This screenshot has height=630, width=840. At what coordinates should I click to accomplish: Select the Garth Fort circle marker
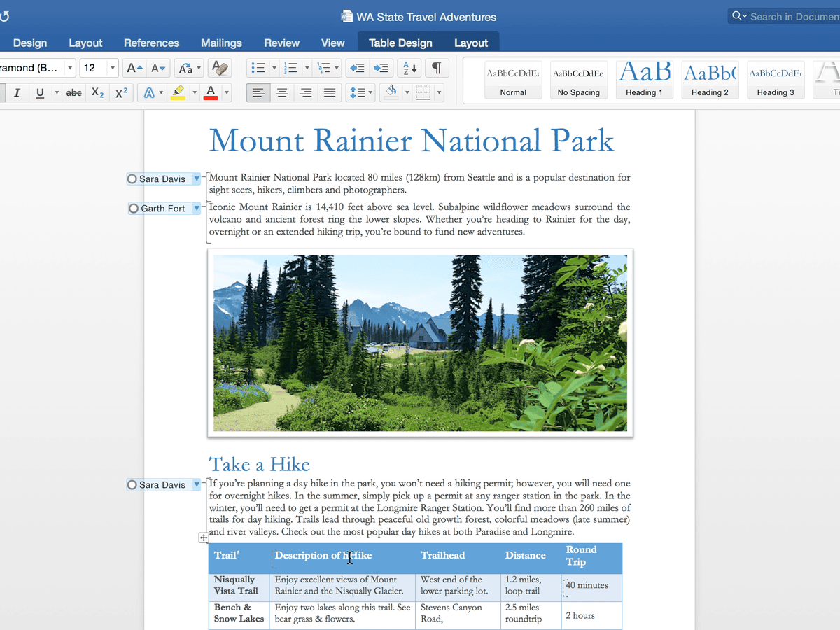click(134, 209)
